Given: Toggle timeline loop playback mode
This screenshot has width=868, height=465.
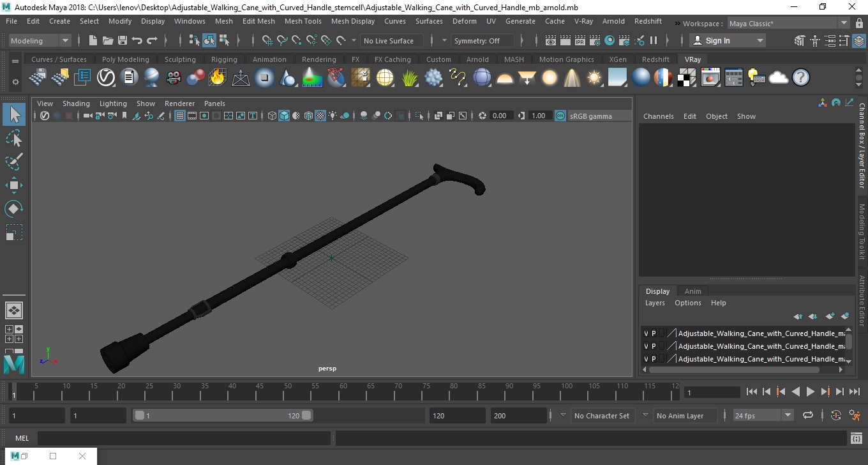Looking at the screenshot, I should (x=808, y=415).
